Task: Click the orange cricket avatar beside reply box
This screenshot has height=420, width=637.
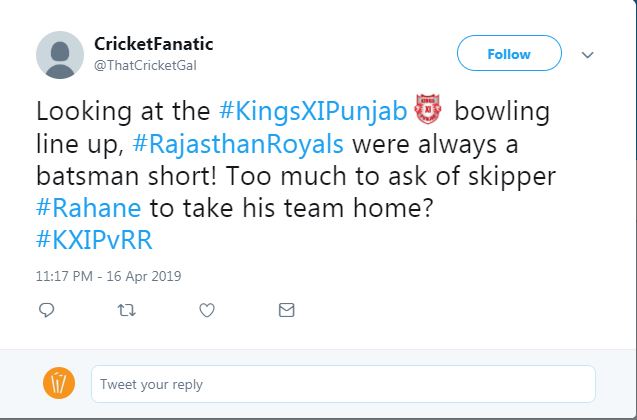Action: [60, 384]
